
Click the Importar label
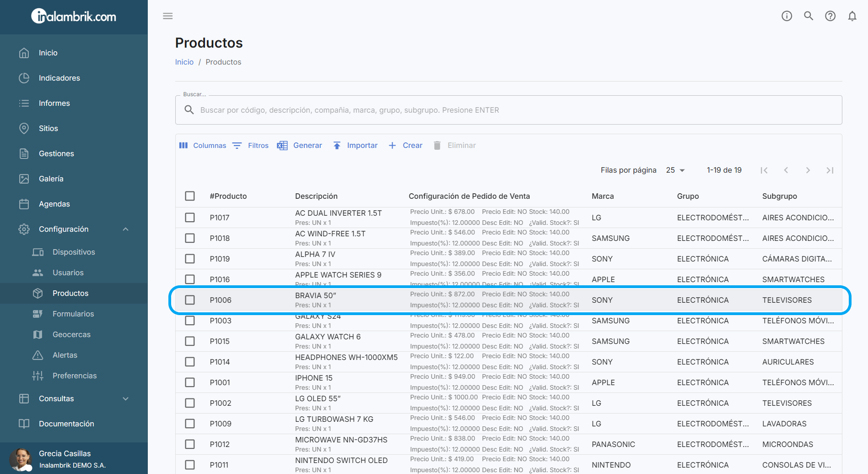pos(362,145)
